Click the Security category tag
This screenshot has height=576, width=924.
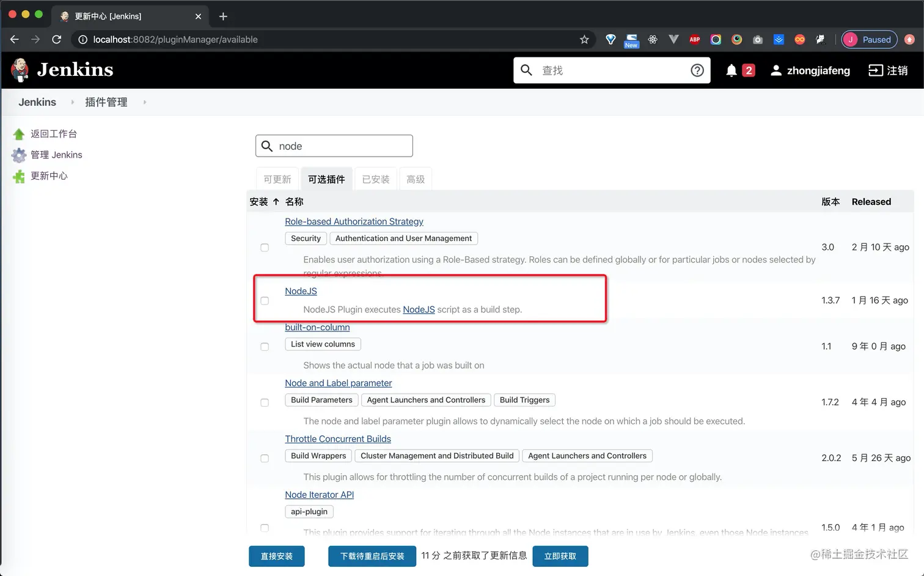coord(306,238)
